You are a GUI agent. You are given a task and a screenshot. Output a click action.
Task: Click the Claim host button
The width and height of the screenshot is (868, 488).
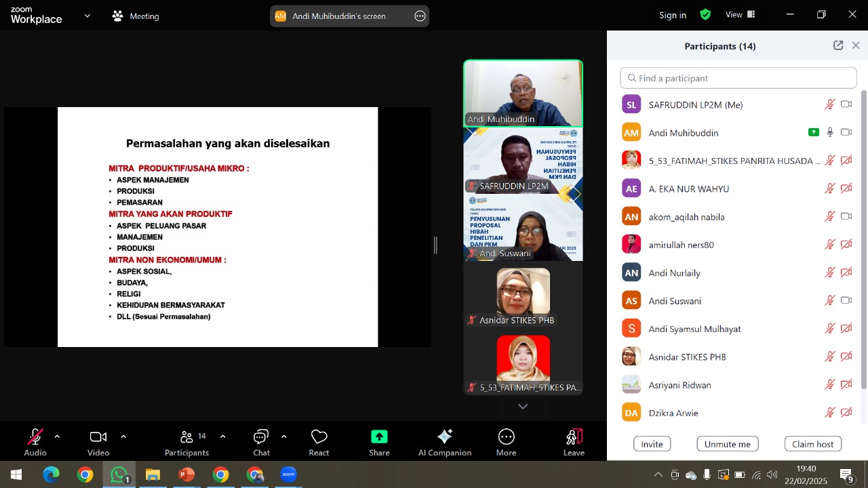(812, 444)
